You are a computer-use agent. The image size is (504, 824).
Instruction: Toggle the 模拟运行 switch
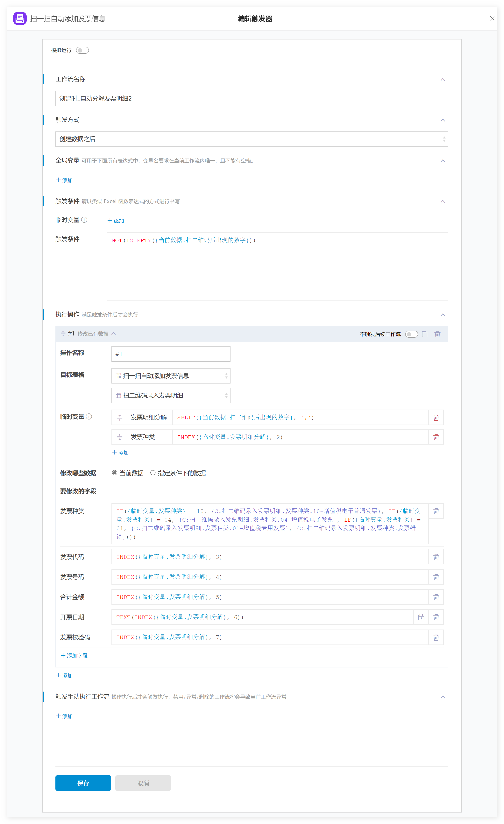(82, 50)
